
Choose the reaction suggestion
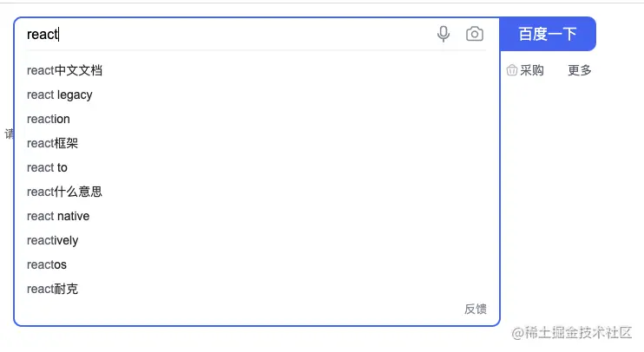(49, 119)
